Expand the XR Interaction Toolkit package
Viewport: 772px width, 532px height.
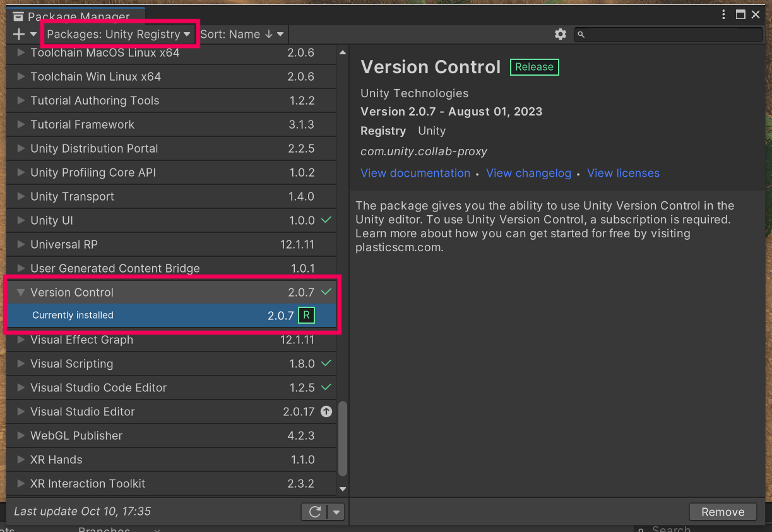(21, 483)
